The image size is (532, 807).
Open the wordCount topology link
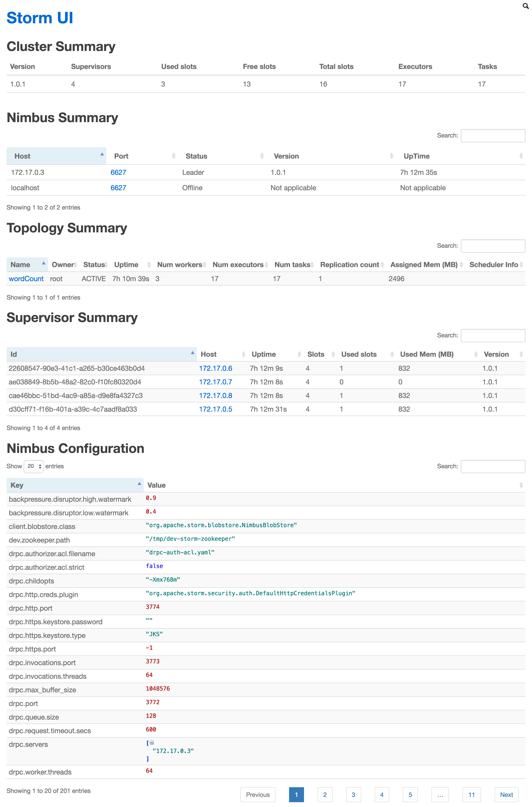(x=26, y=279)
